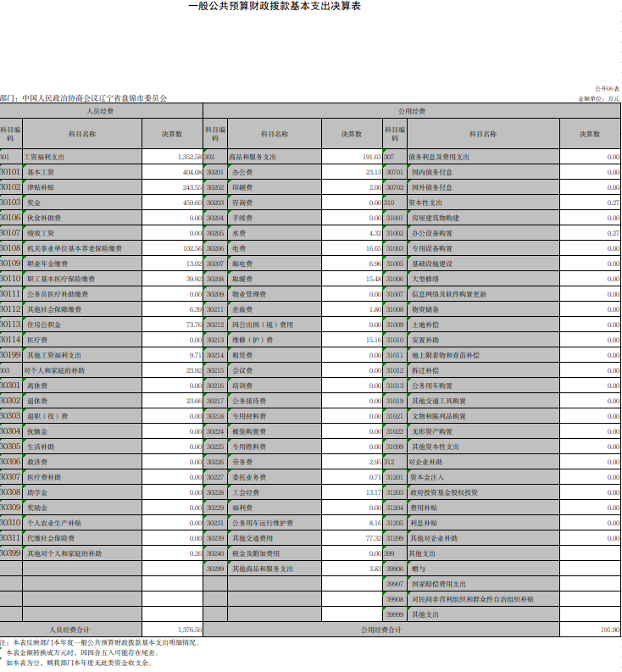Select the amount 23.66
The image size is (622, 672).
click(x=194, y=401)
